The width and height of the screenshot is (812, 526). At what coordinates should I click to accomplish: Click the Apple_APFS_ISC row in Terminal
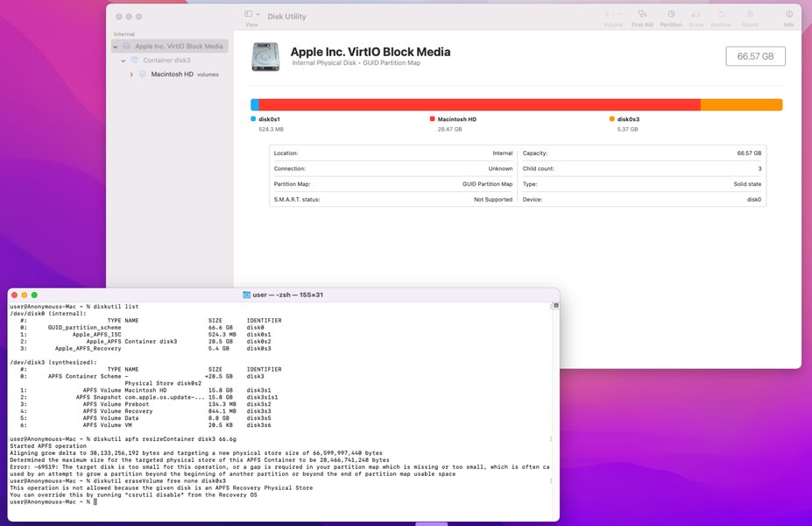pyautogui.click(x=145, y=335)
